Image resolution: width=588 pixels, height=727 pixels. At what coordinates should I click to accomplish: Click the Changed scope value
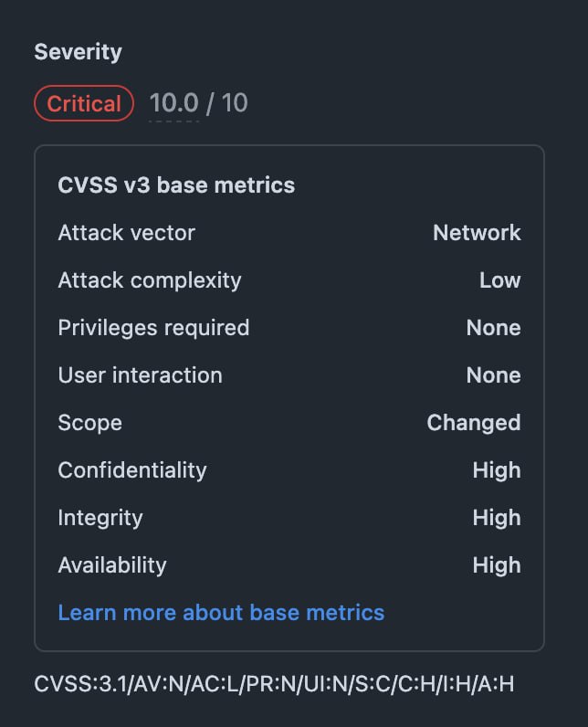tap(474, 423)
